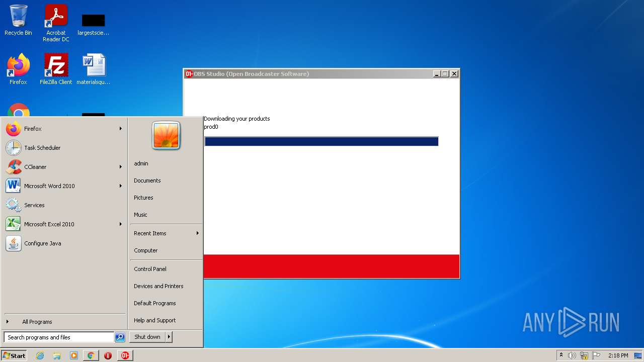Screen dimensions: 644x362
Task: Maximize the OBS Studio installer window
Action: tap(445, 74)
